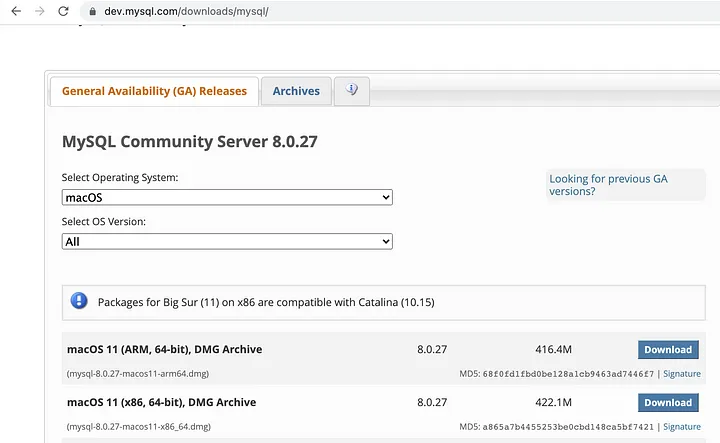The width and height of the screenshot is (720, 443).
Task: Click MD5 hash starting with 68f0fd1f
Action: coord(568,374)
